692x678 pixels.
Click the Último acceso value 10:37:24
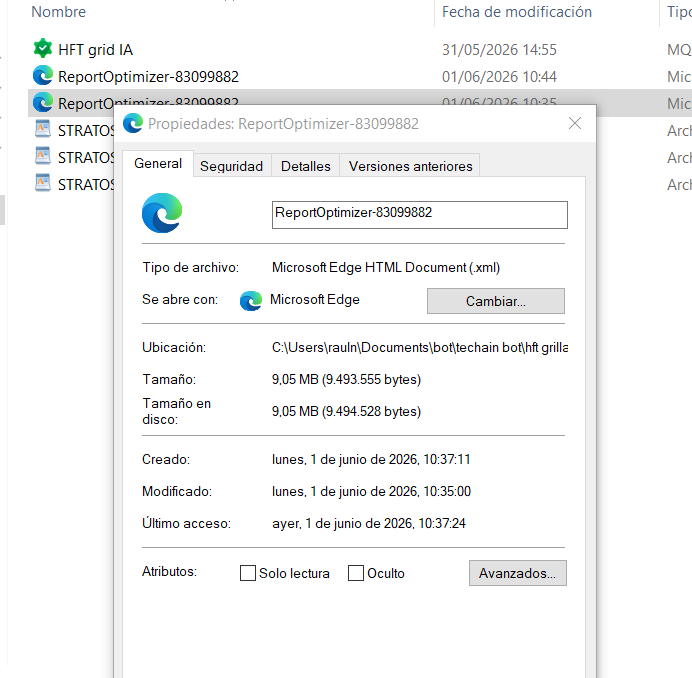369,524
